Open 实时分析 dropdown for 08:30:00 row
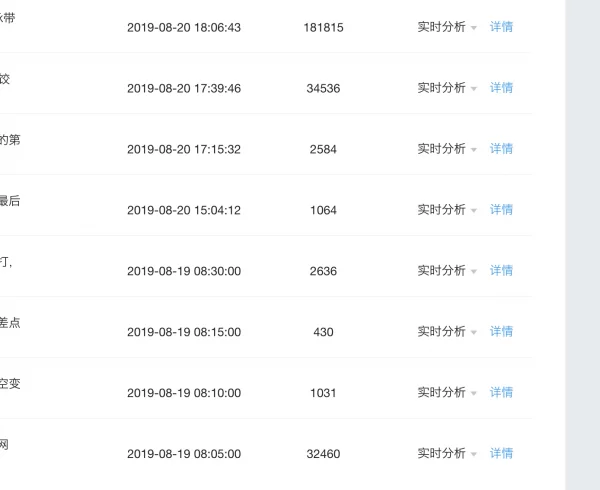 pos(447,271)
